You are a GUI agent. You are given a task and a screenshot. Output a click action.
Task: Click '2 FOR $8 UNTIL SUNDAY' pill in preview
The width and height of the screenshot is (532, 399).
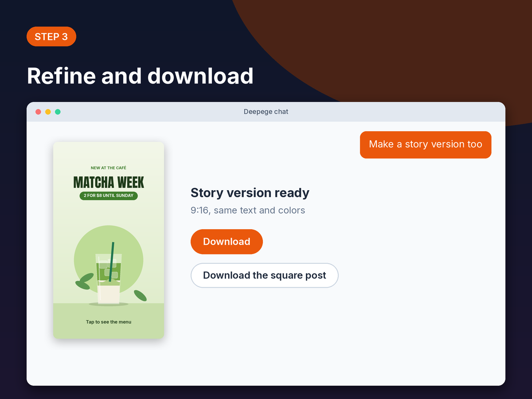[109, 196]
